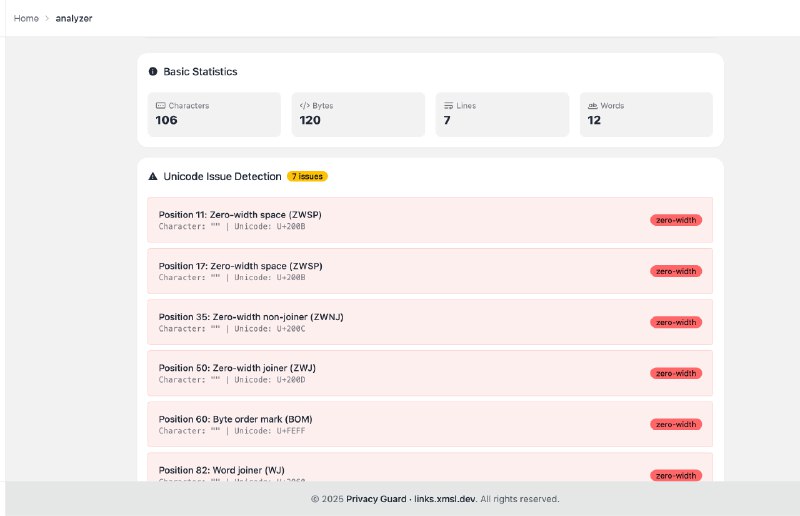Image resolution: width=800 pixels, height=516 pixels.
Task: Click the Home breadcrumb link
Action: click(26, 18)
